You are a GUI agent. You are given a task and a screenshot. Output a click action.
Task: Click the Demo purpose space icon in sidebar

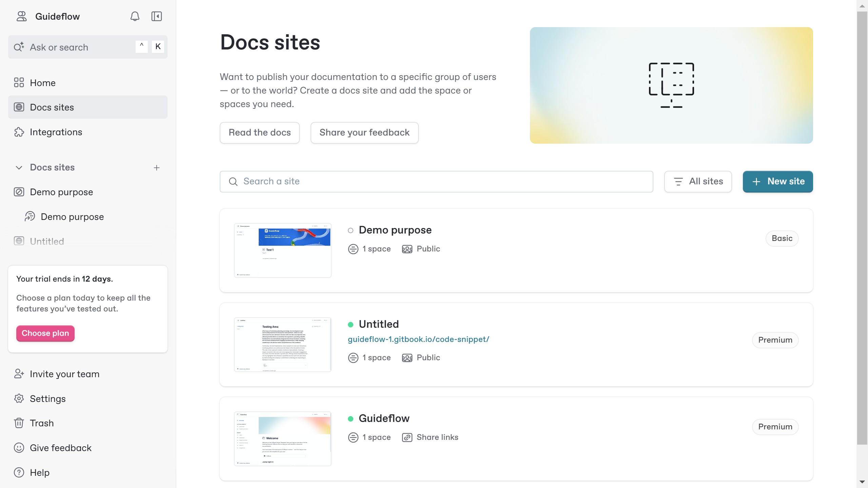pyautogui.click(x=30, y=217)
